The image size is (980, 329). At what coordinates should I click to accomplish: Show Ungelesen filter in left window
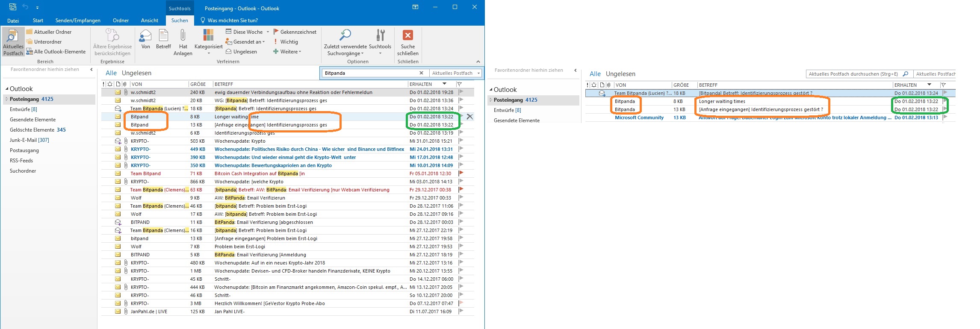tap(136, 73)
